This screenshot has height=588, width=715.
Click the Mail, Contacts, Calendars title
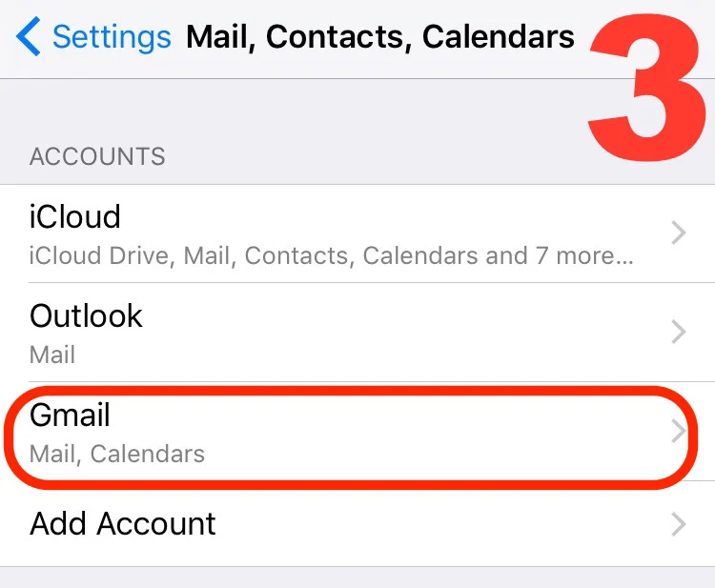coord(380,36)
